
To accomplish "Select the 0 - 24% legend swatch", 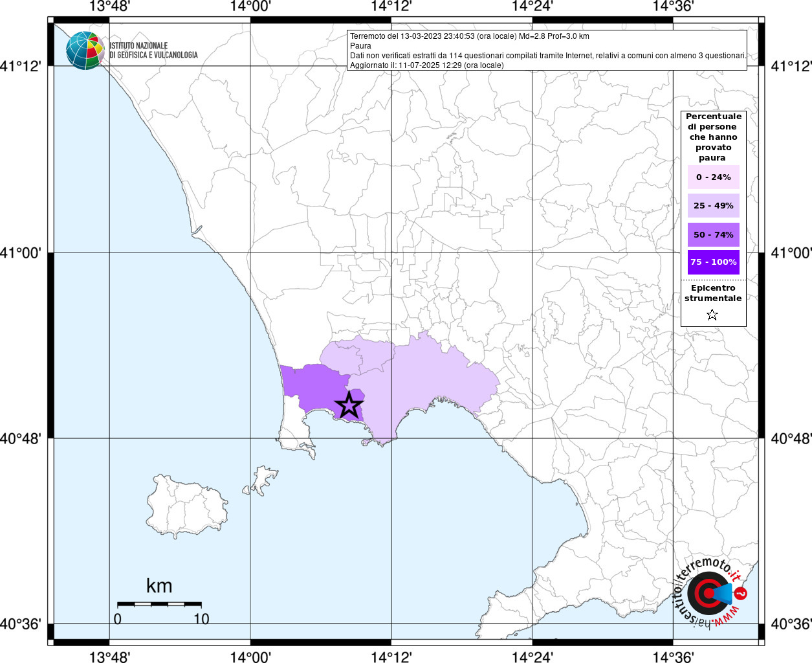I will tap(713, 177).
